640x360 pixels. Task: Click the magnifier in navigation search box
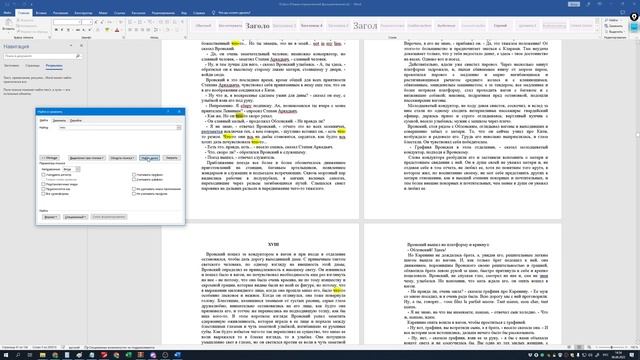pos(78,56)
